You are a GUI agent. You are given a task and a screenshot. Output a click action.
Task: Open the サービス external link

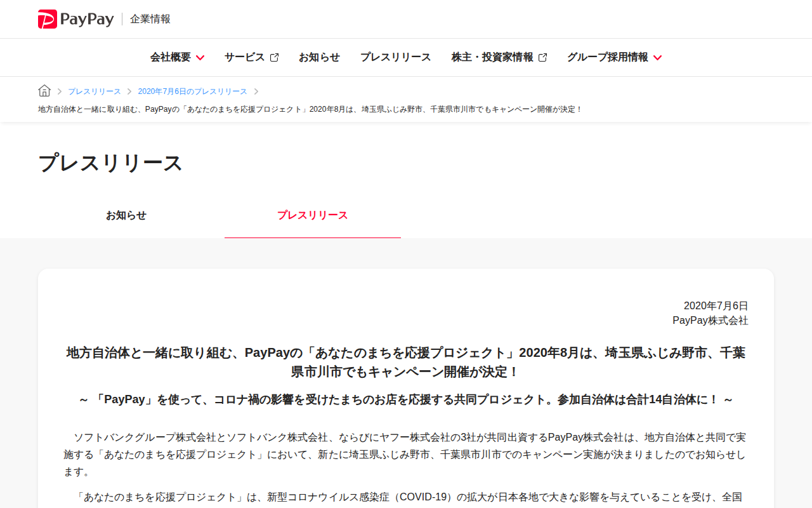(251, 57)
